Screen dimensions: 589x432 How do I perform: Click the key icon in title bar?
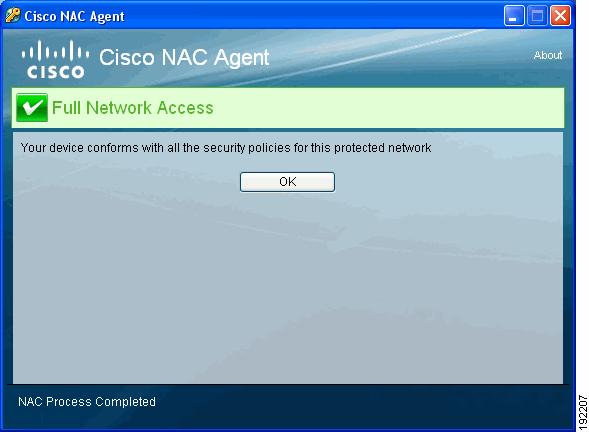(x=12, y=16)
